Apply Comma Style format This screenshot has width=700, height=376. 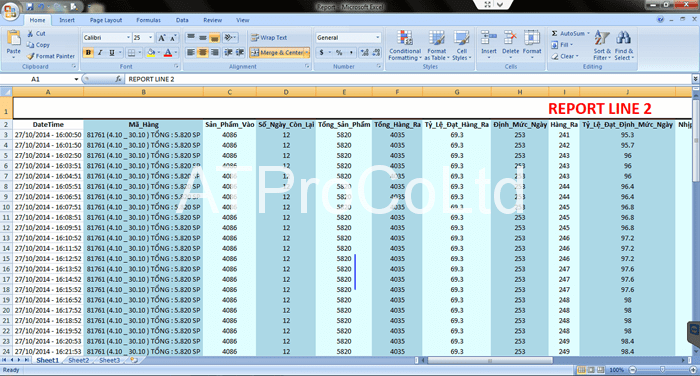point(351,53)
